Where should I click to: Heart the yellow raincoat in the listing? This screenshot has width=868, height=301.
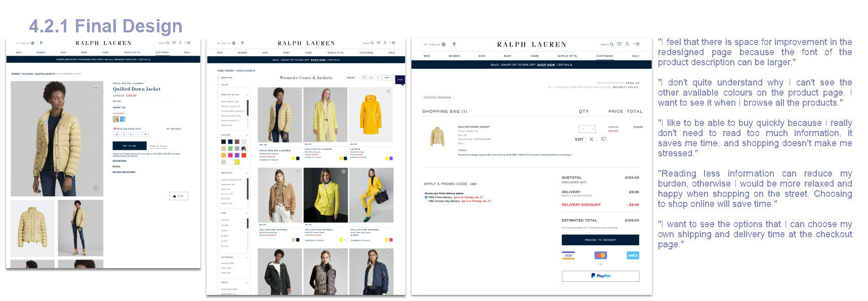(388, 92)
